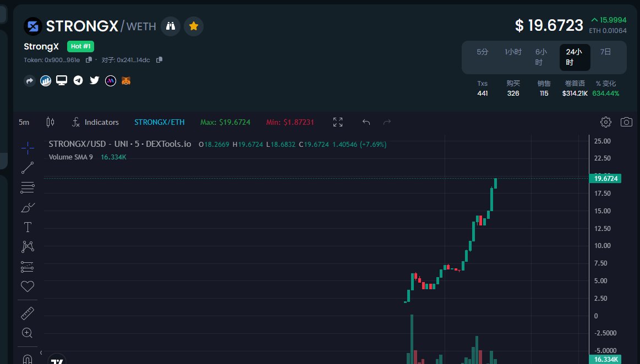The width and height of the screenshot is (640, 364).
Task: Click the STRONGX/USD chart title
Action: click(x=119, y=144)
